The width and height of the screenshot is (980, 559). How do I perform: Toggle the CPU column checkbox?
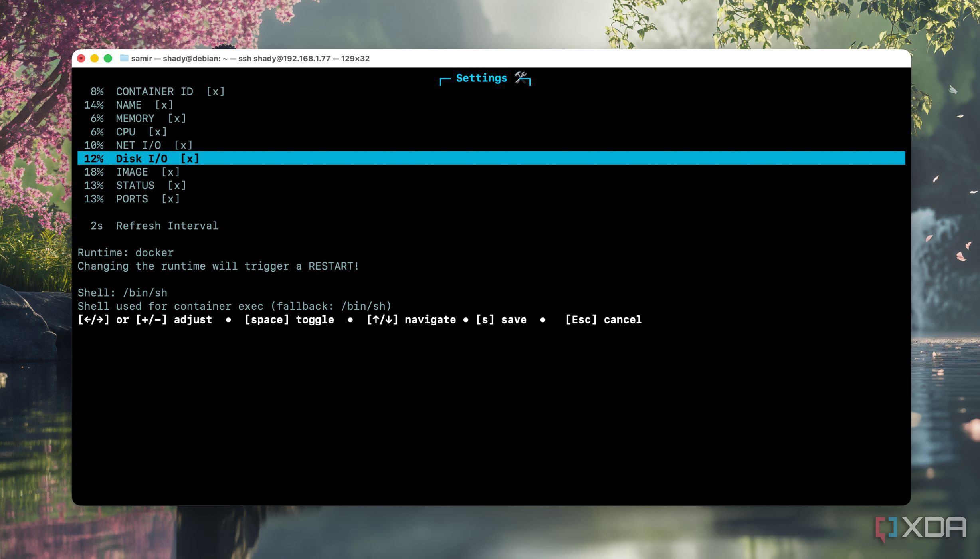158,132
